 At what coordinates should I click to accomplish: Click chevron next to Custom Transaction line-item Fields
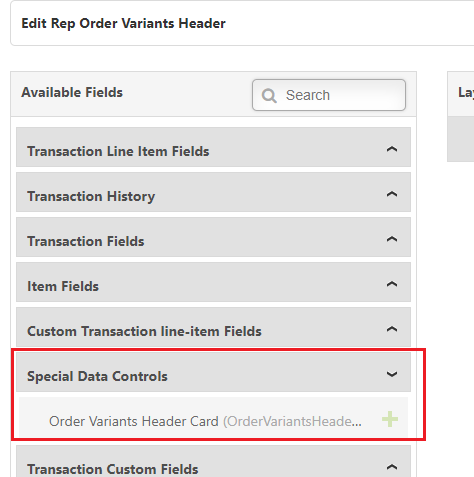coord(392,329)
